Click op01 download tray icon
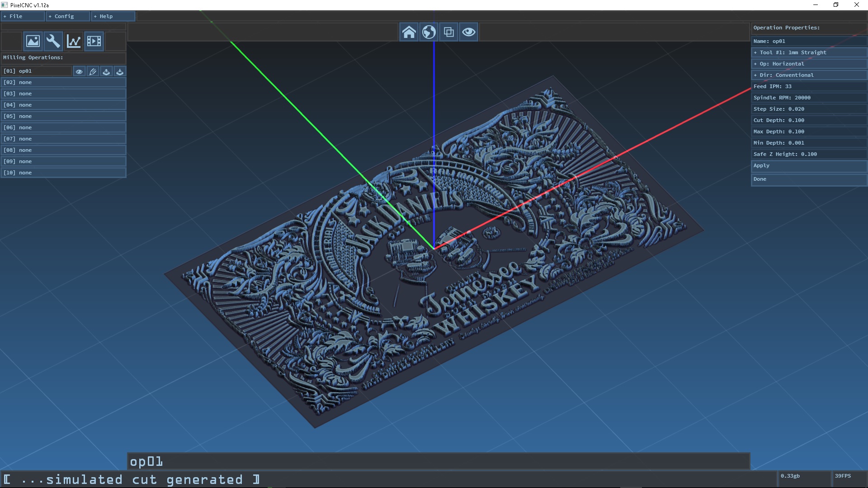 pyautogui.click(x=120, y=71)
